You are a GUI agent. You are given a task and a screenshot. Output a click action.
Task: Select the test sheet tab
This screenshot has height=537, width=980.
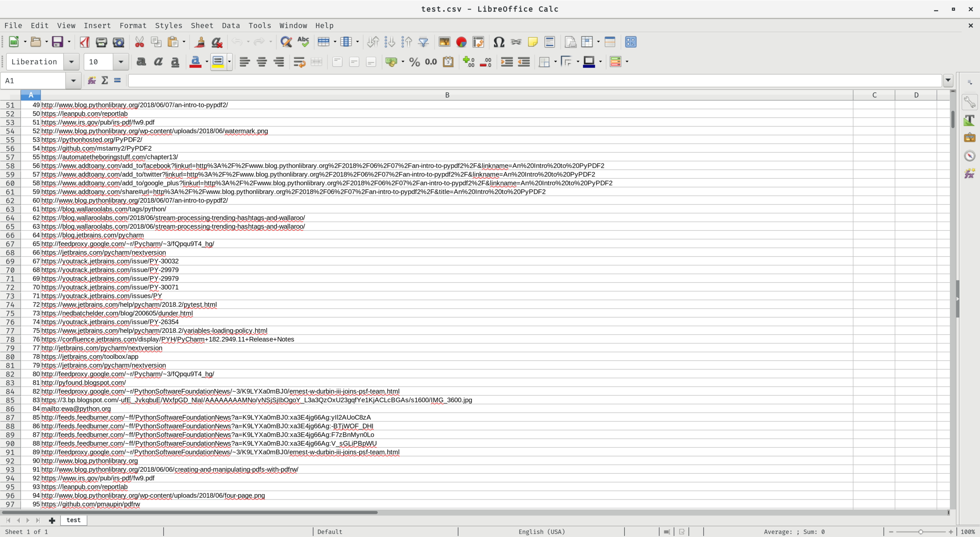pyautogui.click(x=73, y=520)
